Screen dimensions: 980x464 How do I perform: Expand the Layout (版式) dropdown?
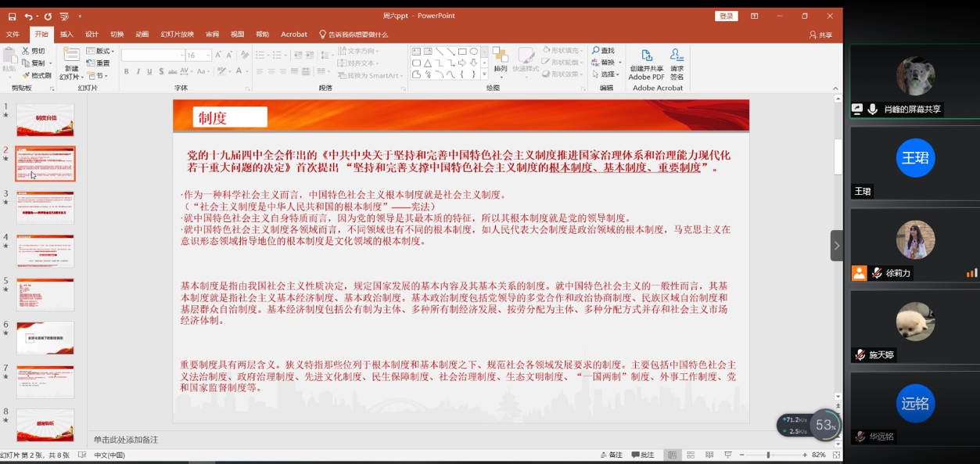click(x=102, y=52)
